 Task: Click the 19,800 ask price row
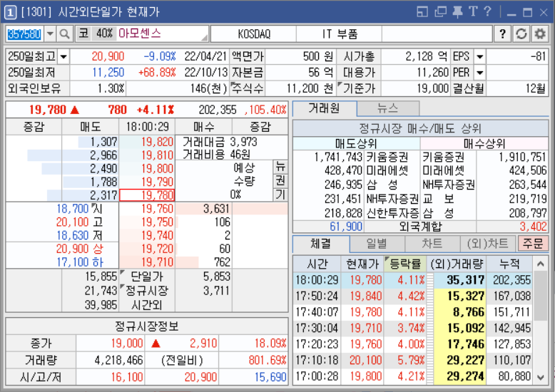click(x=147, y=168)
